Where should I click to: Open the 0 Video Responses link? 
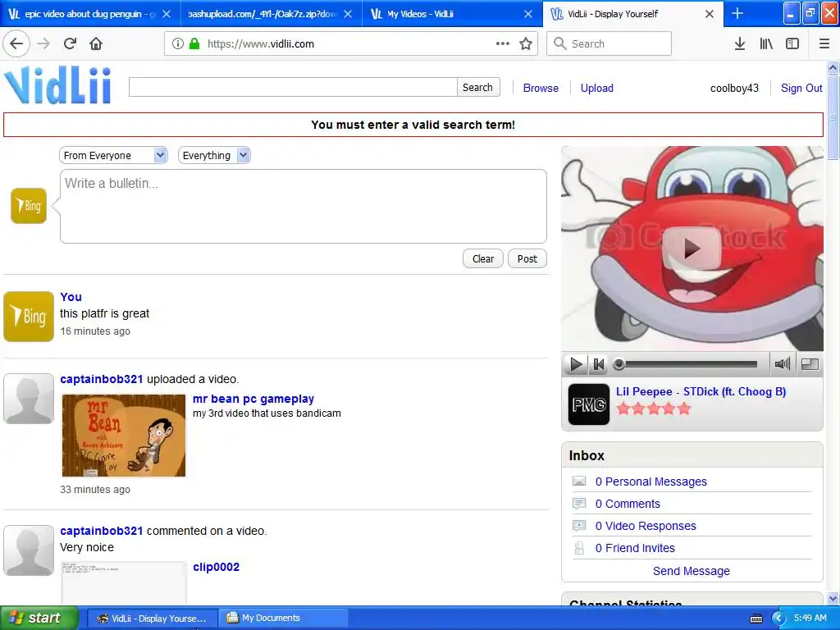pyautogui.click(x=646, y=526)
